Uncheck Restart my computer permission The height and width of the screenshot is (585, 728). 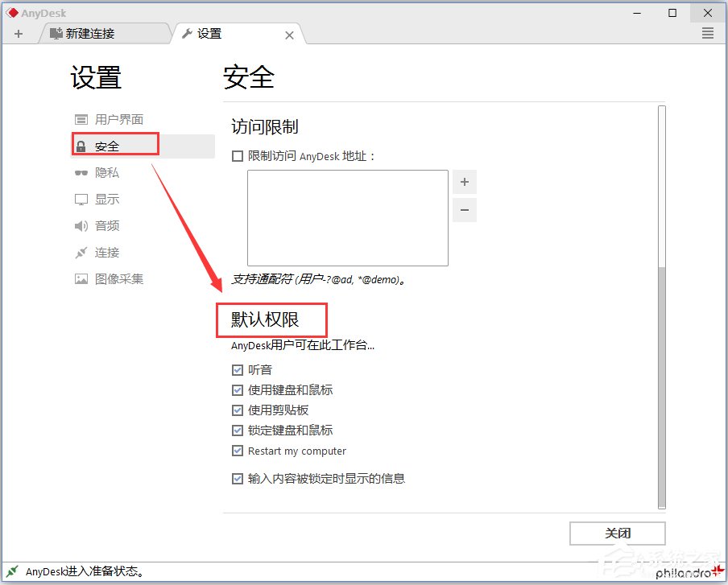[x=237, y=451]
